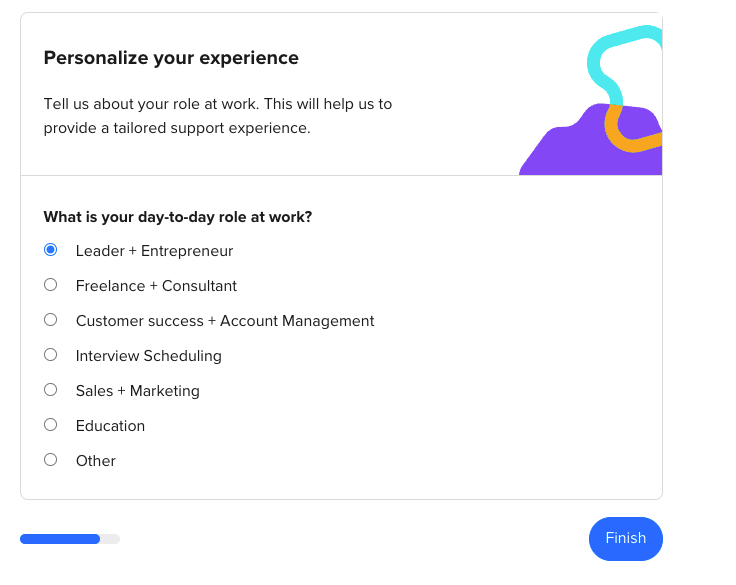This screenshot has width=736, height=585.
Task: Click the Personalize your experience heading
Action: pyautogui.click(x=171, y=58)
